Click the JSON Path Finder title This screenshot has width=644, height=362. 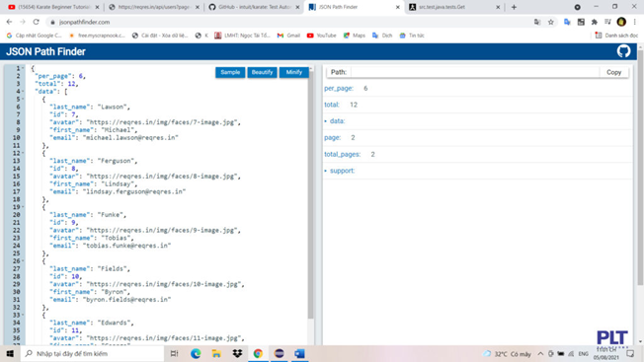tap(45, 51)
